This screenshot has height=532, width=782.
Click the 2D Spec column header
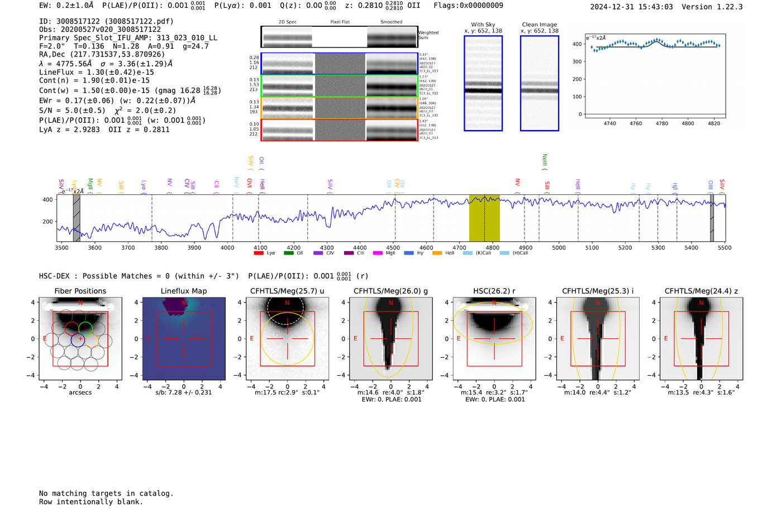click(x=288, y=22)
